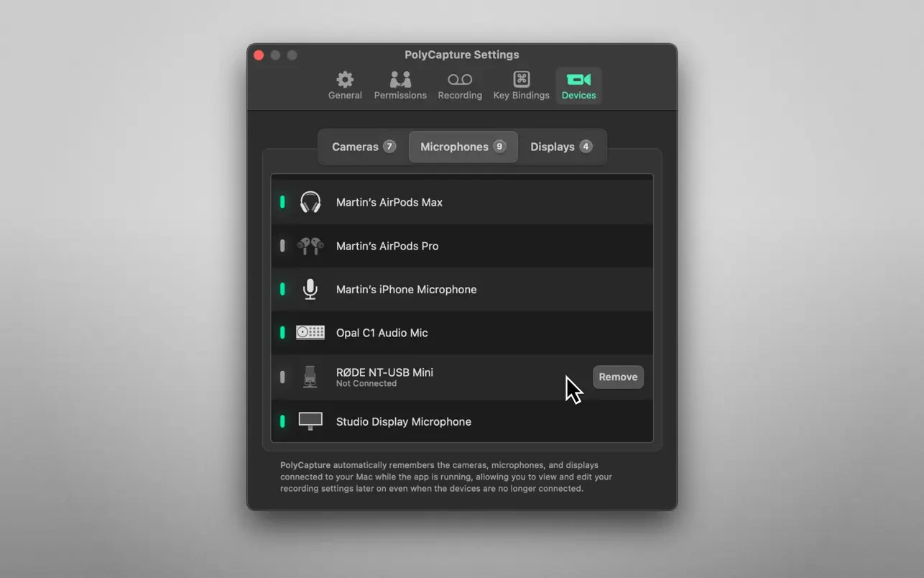Open the Permissions people icon
The width and height of the screenshot is (924, 578).
tap(400, 79)
